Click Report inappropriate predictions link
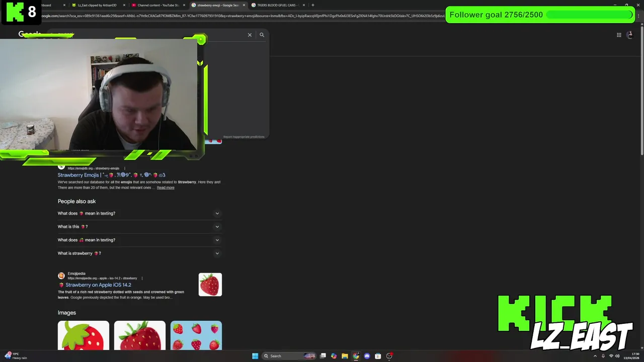644x362 pixels. coord(244,137)
